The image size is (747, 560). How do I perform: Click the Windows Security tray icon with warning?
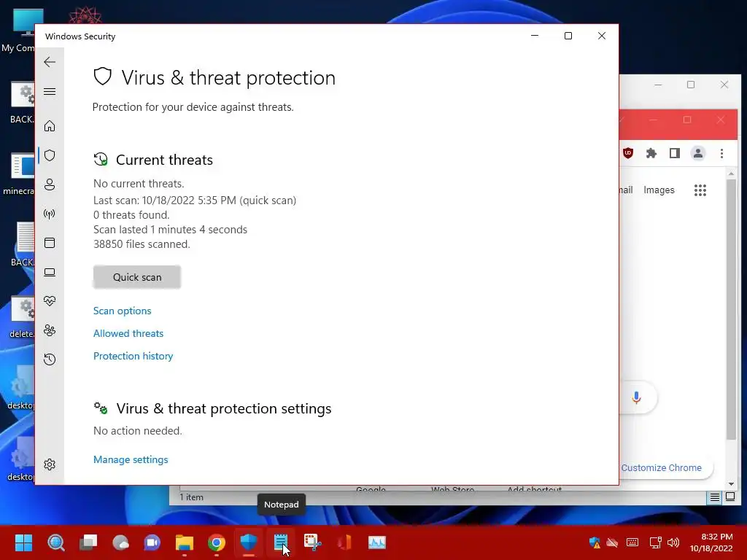click(x=595, y=542)
